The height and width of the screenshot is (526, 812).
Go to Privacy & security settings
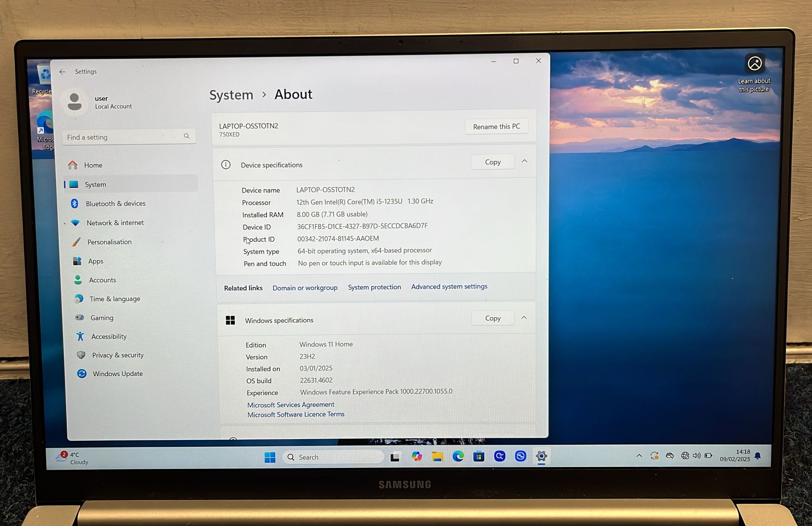pyautogui.click(x=117, y=355)
